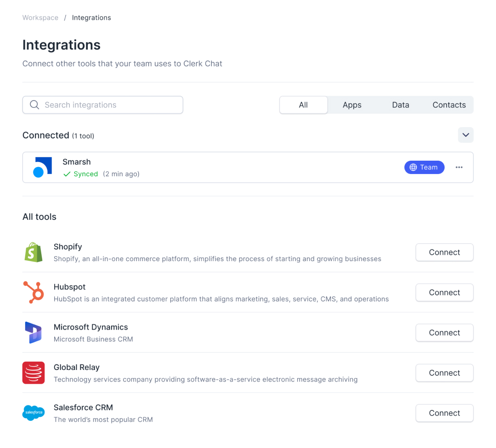Click the Global Relay red logo
The width and height of the screenshot is (496, 448).
(x=34, y=373)
